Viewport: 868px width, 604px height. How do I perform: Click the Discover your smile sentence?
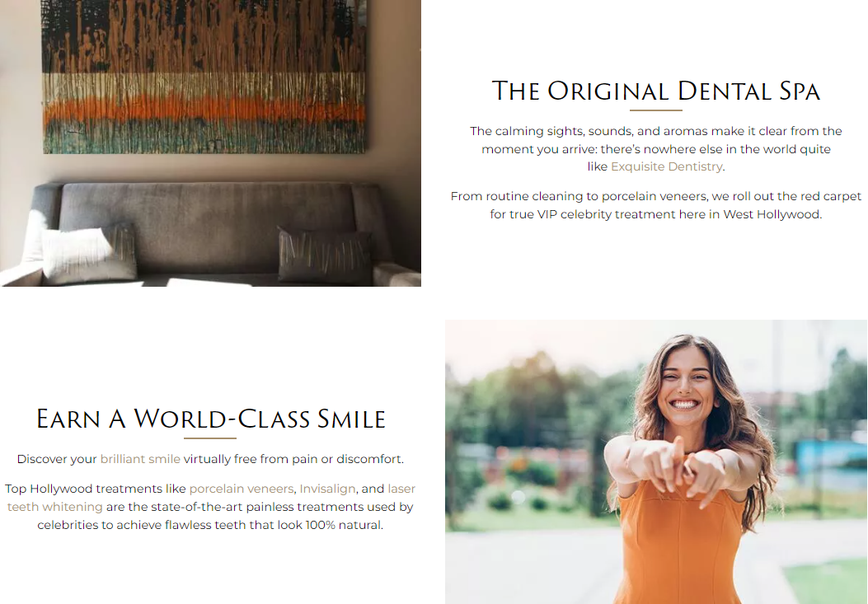(210, 459)
